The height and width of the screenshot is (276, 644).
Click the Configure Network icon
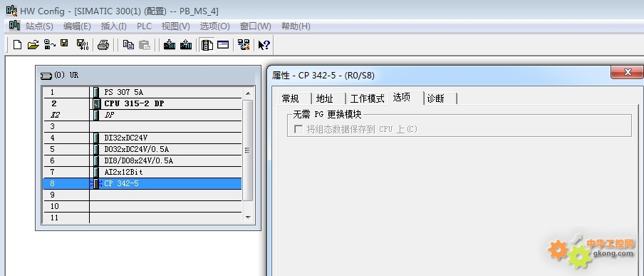click(244, 44)
